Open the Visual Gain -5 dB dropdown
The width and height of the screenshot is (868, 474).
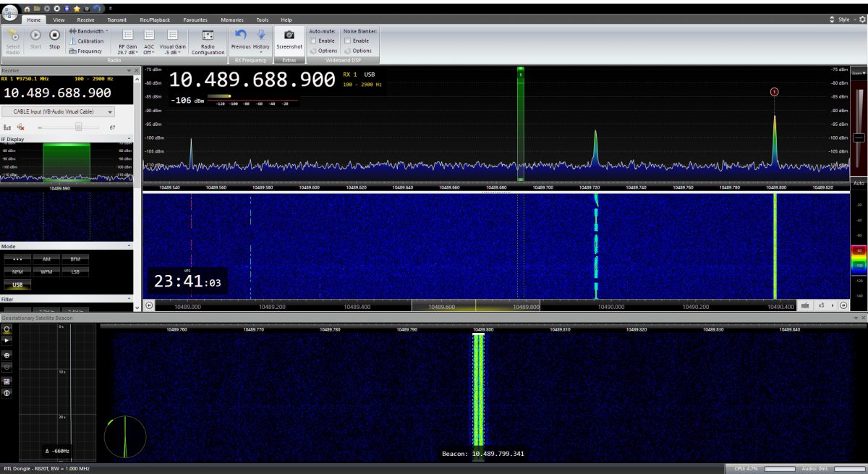point(172,42)
